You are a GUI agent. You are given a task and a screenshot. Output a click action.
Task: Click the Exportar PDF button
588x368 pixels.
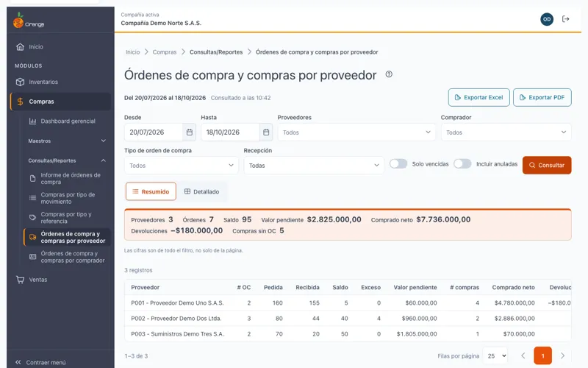pyautogui.click(x=542, y=98)
